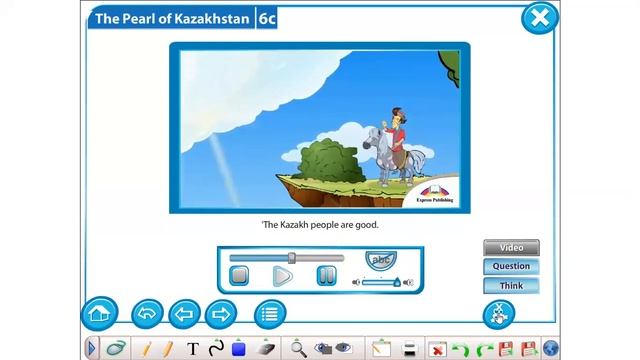
Task: Select the thick highlighter pen tool
Action: click(168, 349)
